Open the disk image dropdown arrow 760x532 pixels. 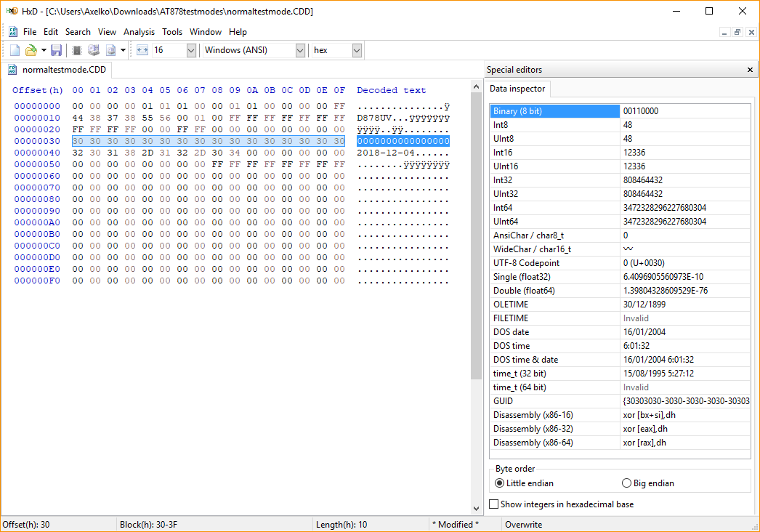(123, 50)
